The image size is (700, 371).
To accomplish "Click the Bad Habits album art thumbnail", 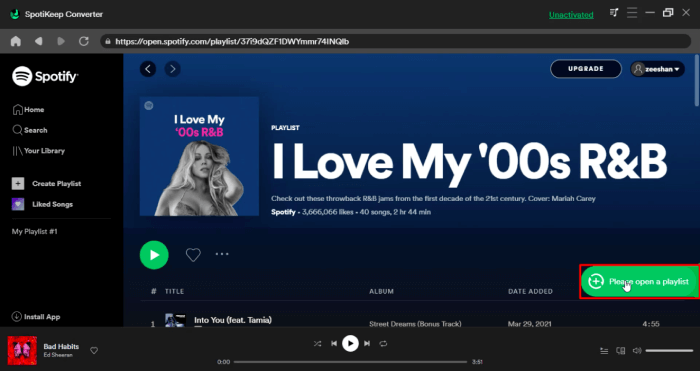I will [x=22, y=350].
